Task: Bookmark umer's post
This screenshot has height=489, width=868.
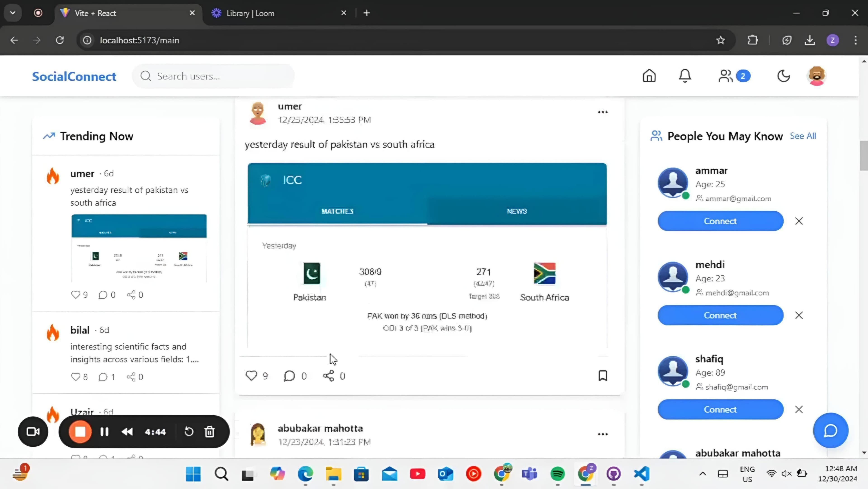Action: pos(603,376)
